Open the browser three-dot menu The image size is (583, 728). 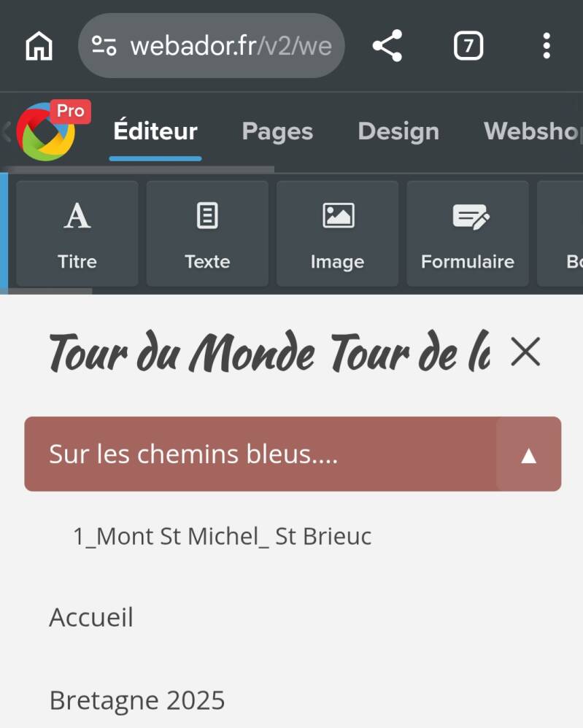tap(546, 47)
